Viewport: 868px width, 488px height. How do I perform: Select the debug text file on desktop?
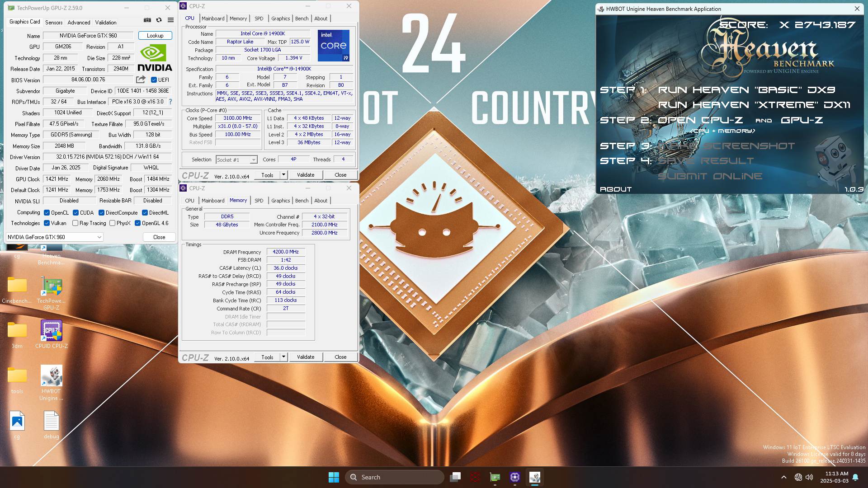click(x=51, y=425)
